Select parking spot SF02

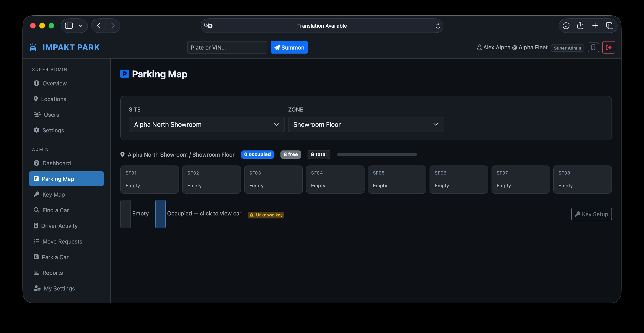(x=211, y=180)
